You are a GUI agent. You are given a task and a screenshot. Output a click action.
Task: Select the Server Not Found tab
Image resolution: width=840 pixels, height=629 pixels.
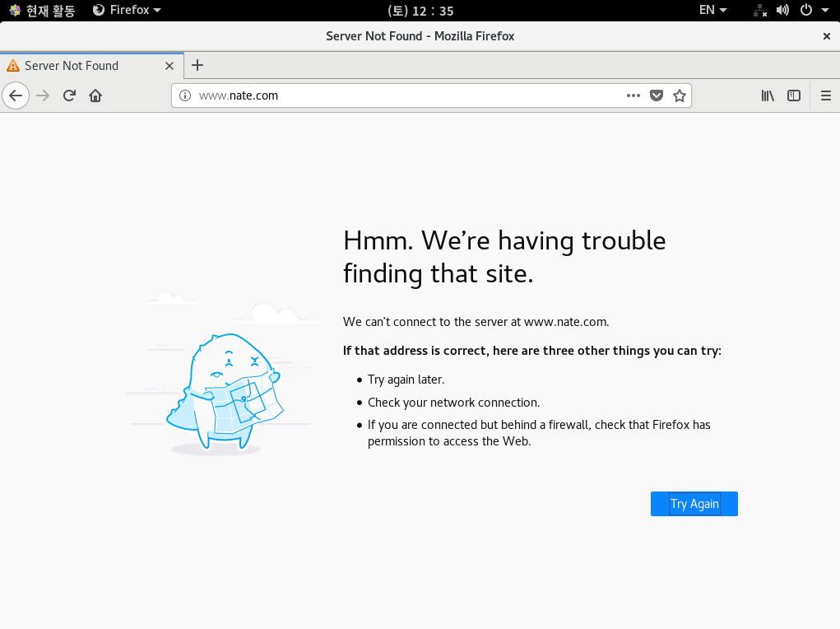point(91,66)
